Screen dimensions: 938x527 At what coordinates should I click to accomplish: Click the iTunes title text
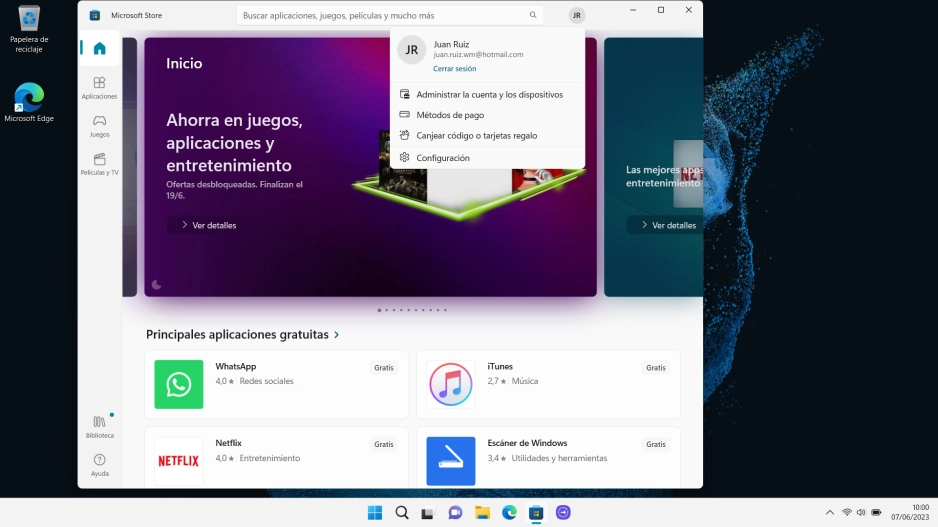click(x=500, y=367)
